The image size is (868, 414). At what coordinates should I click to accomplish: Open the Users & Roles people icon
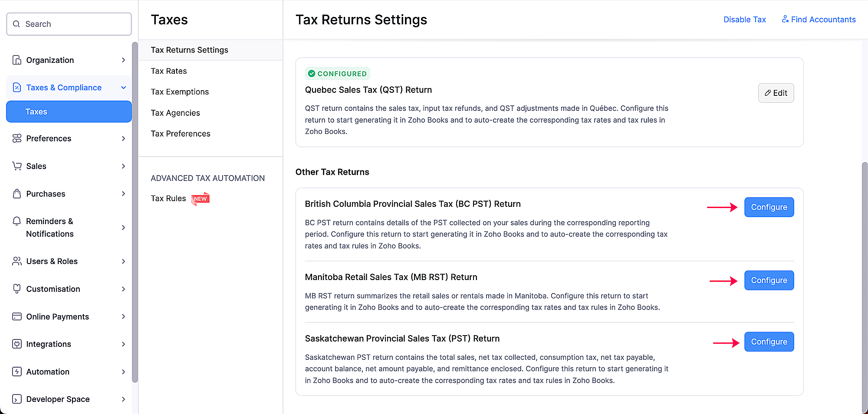pos(16,261)
